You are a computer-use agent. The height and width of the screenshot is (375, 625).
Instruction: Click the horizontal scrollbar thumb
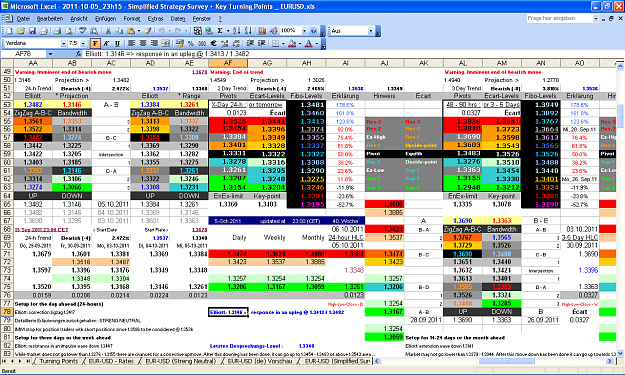pos(506,361)
